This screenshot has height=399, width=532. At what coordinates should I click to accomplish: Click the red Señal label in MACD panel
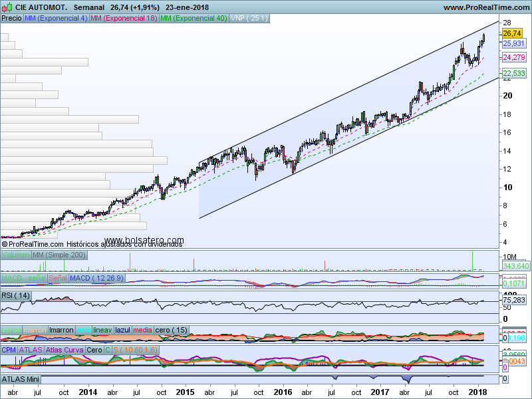[x=56, y=278]
